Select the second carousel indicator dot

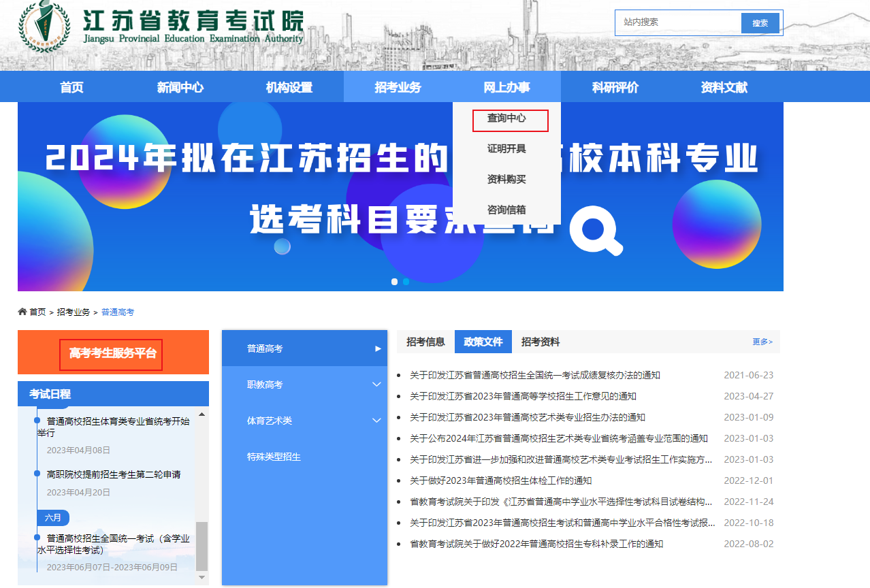pyautogui.click(x=406, y=282)
